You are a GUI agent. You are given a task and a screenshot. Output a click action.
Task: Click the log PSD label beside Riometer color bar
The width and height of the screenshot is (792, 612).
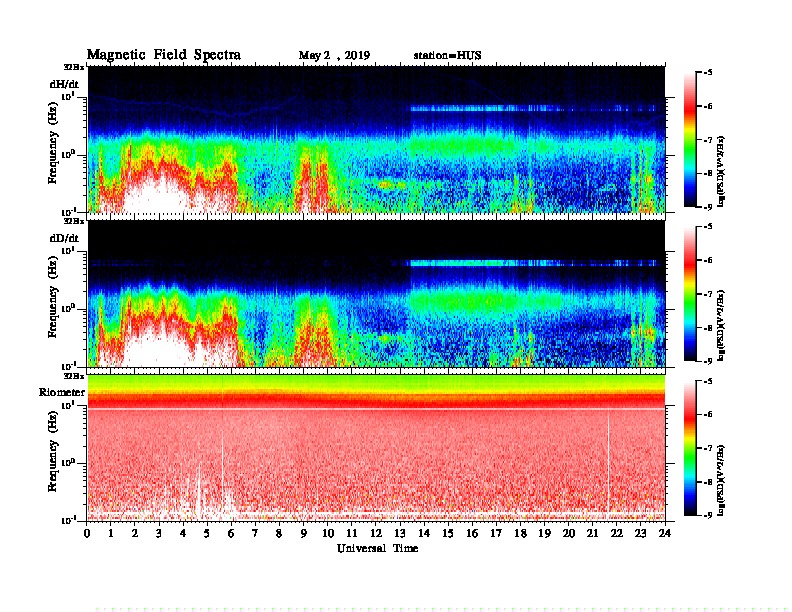point(721,480)
